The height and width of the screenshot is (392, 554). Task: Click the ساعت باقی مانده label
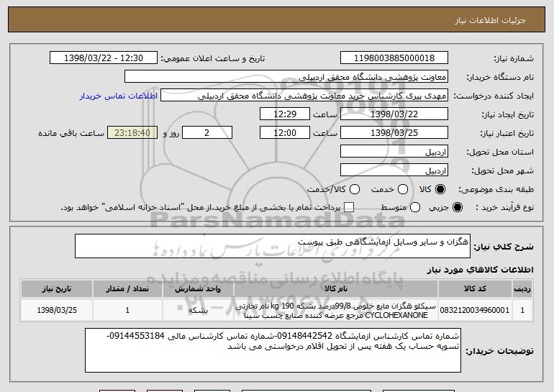click(71, 133)
